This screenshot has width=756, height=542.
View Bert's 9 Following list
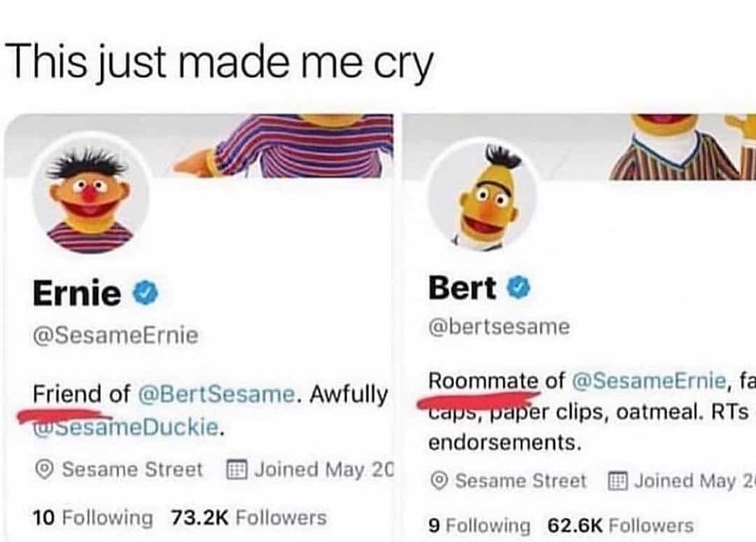click(479, 525)
